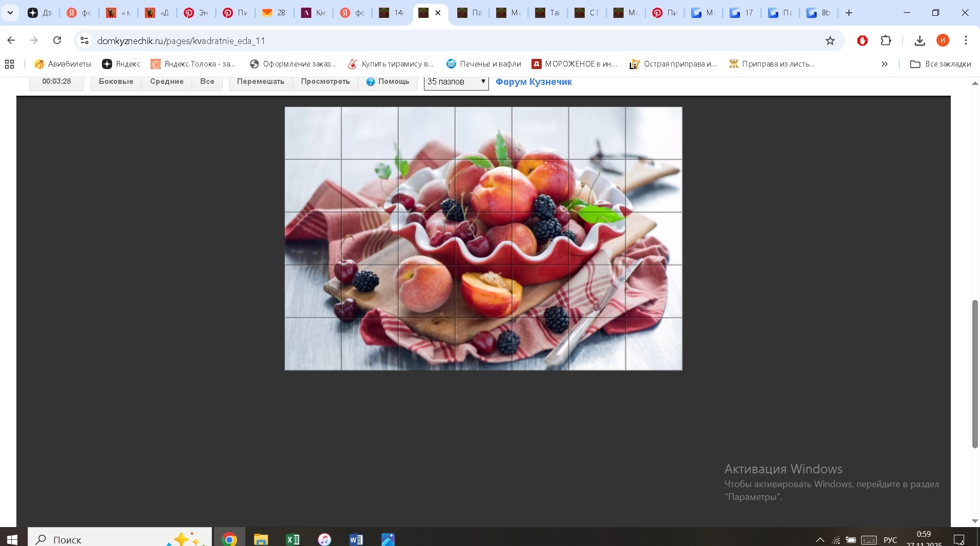Open the Авиабилеты bookmark
The height and width of the screenshot is (546, 980).
(x=62, y=64)
